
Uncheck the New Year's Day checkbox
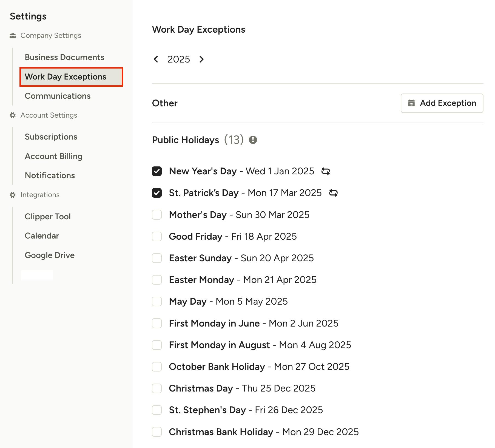pyautogui.click(x=157, y=171)
